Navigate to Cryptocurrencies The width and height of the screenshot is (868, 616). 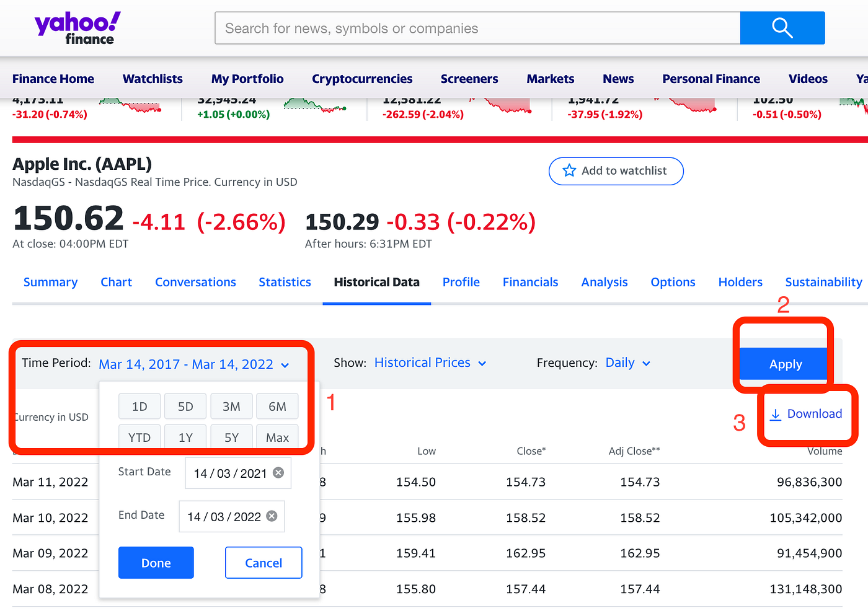coord(362,79)
